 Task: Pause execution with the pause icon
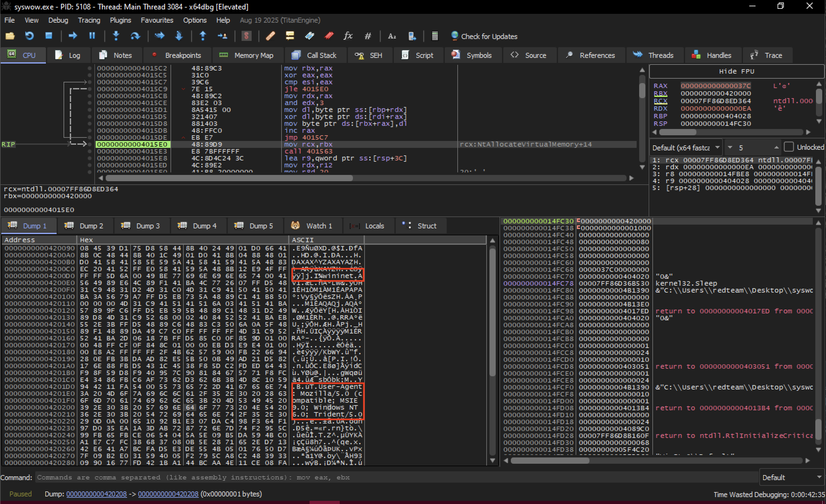click(x=92, y=36)
